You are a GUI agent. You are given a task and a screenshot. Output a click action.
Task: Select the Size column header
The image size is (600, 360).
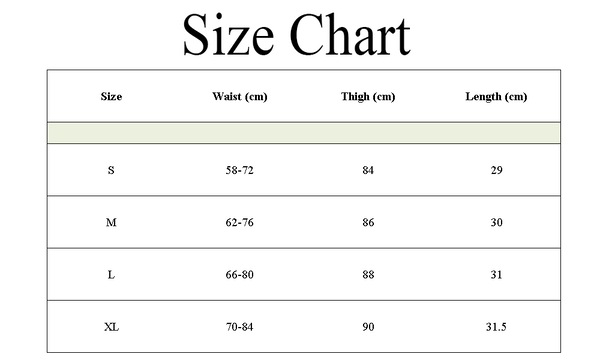[111, 96]
